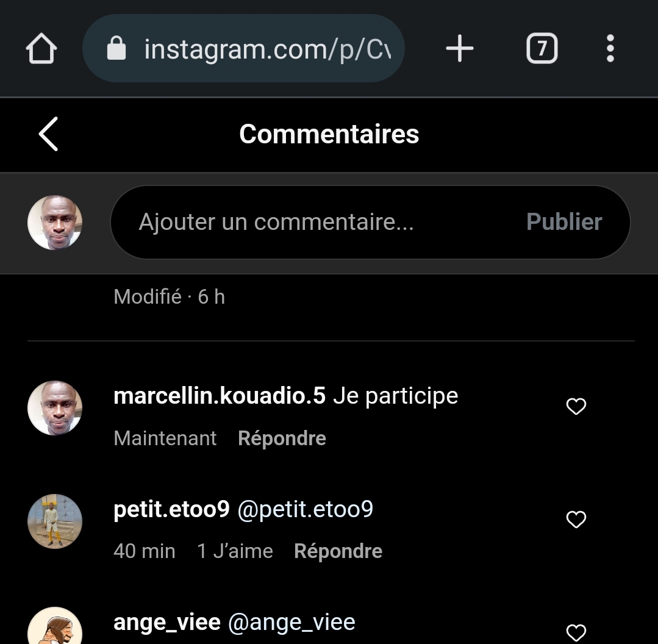Tap the @petit.etoo9 mention
This screenshot has height=644, width=658.
[305, 509]
